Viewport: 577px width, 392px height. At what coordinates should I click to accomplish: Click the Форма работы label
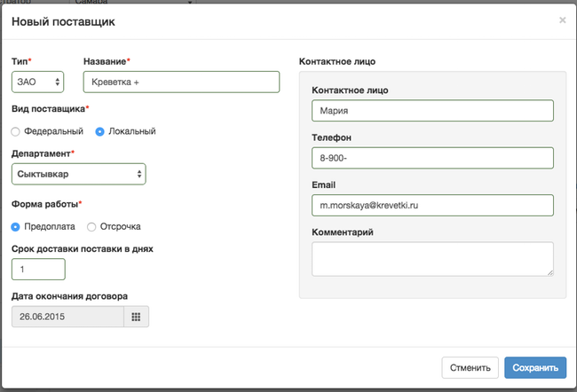pos(44,204)
